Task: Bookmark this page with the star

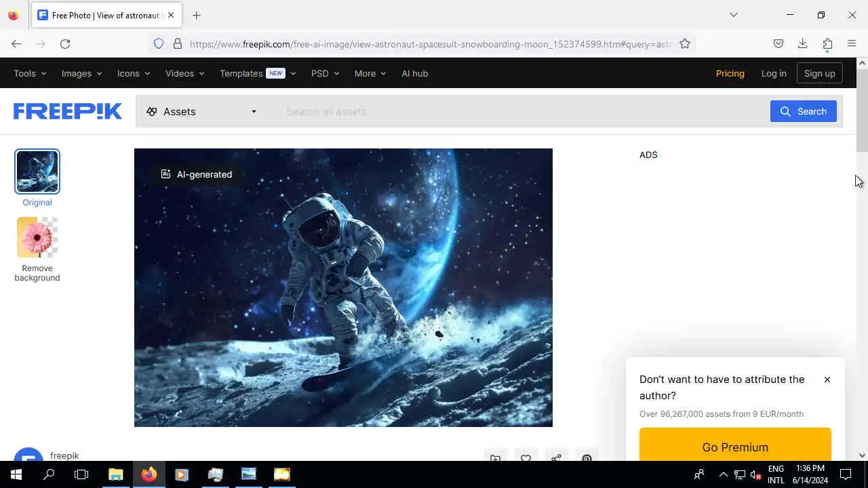Action: (x=685, y=43)
